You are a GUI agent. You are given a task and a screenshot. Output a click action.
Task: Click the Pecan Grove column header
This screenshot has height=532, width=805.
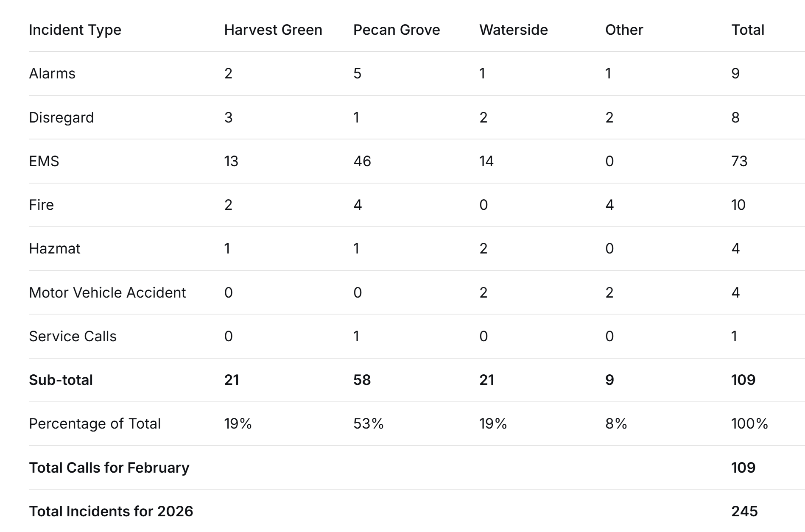pyautogui.click(x=397, y=30)
